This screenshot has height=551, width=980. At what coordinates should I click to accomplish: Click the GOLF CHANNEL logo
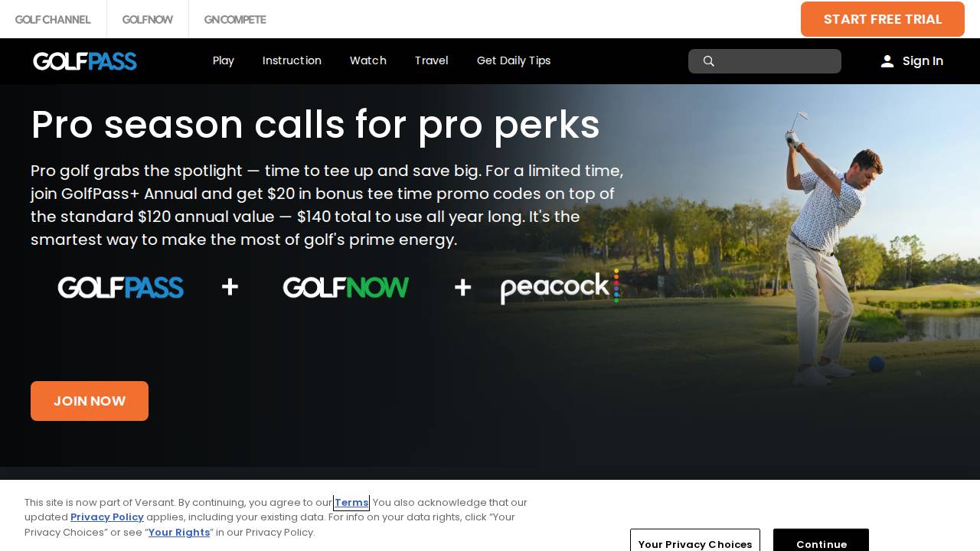(x=53, y=19)
